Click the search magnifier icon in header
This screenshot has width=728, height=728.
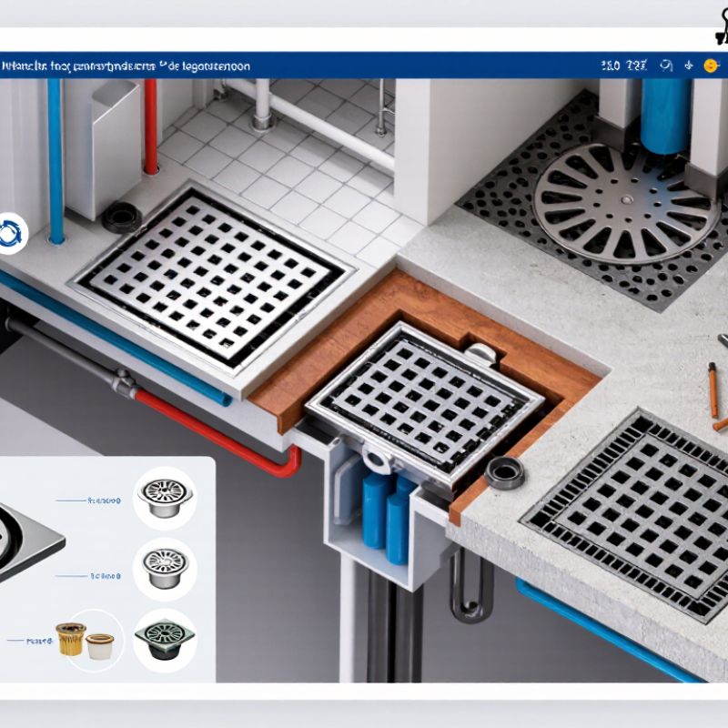tap(666, 66)
